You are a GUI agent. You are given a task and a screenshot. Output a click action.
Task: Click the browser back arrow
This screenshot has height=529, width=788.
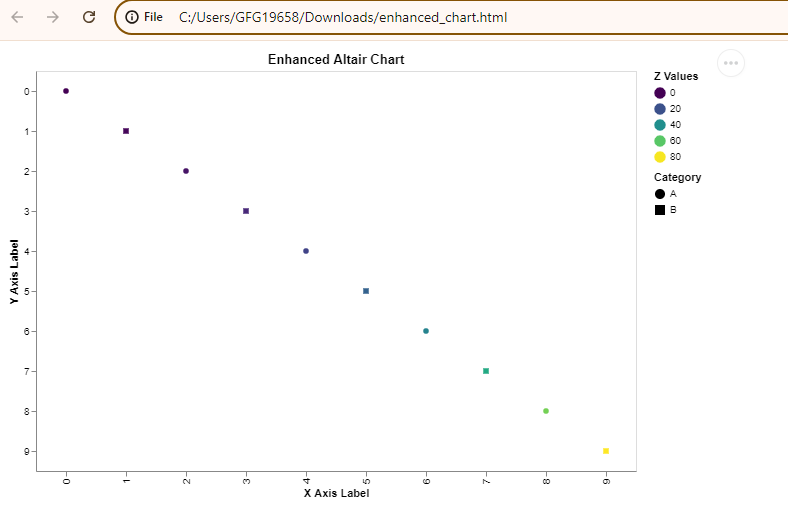[17, 17]
